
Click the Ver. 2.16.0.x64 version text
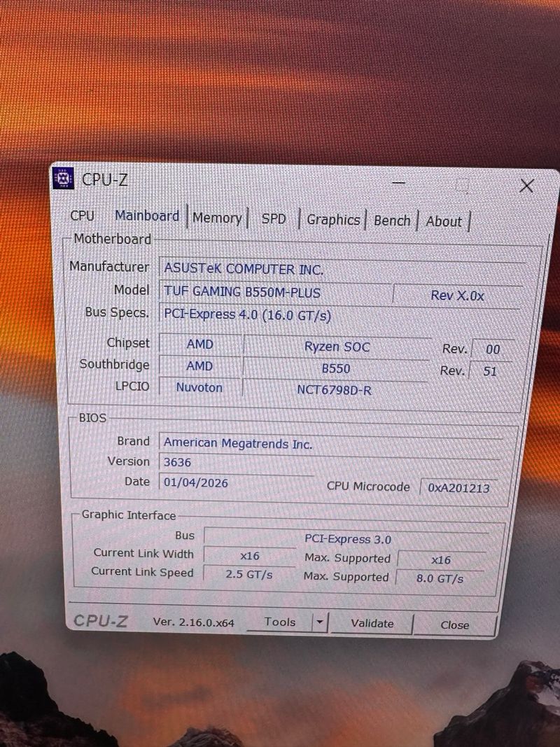pyautogui.click(x=193, y=622)
